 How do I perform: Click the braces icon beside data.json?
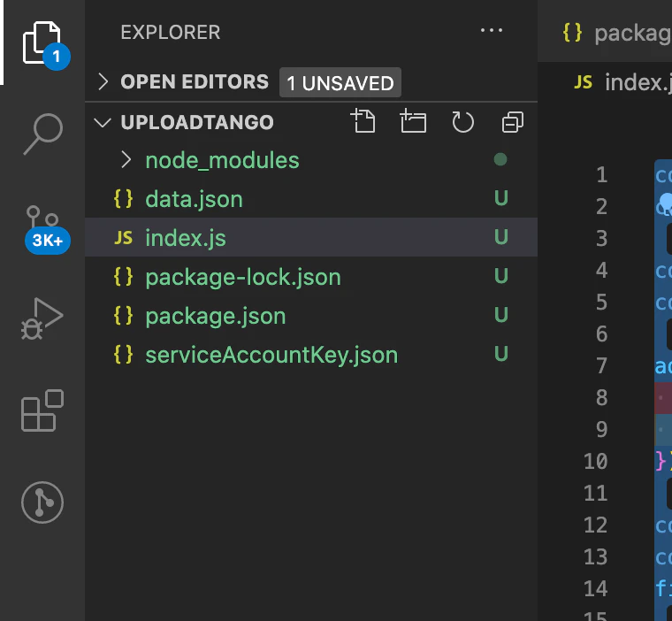(x=124, y=199)
